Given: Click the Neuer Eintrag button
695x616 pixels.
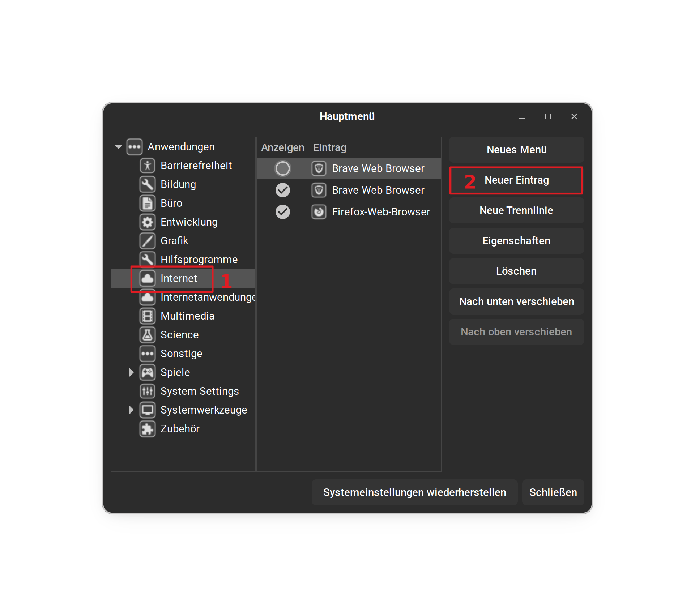Looking at the screenshot, I should click(x=516, y=180).
